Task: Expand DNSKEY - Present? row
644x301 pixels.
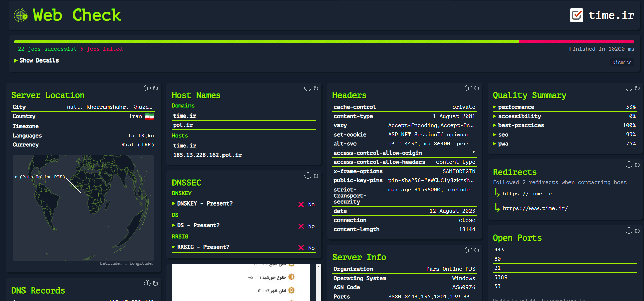Action: point(244,204)
